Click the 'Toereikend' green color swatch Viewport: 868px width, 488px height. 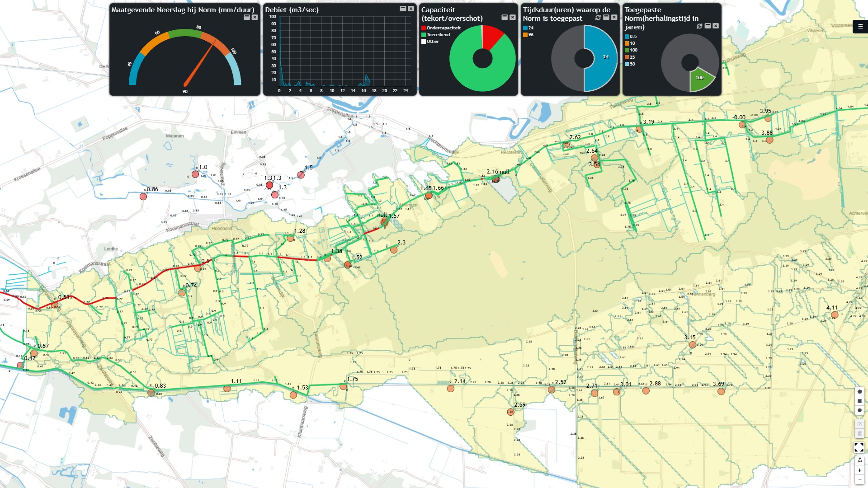pos(424,34)
